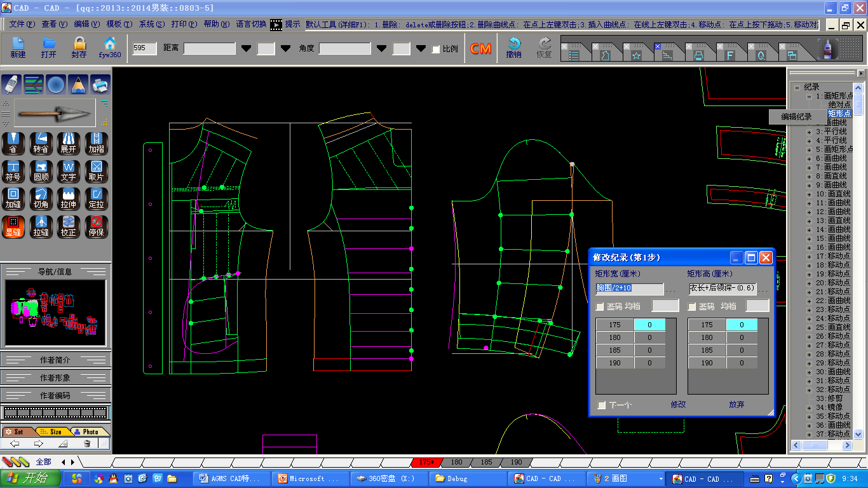Select the 取片 piece extraction tool
Viewport: 868px width, 488px height.
pyautogui.click(x=96, y=171)
